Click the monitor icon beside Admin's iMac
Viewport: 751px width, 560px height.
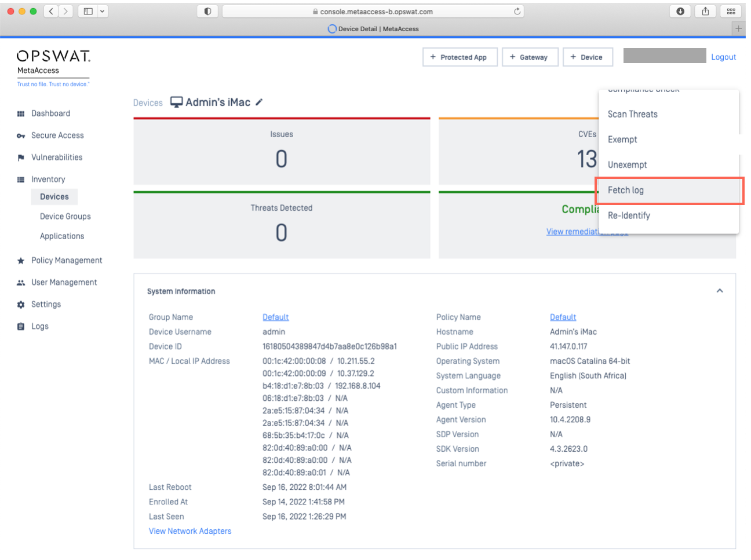click(x=176, y=103)
